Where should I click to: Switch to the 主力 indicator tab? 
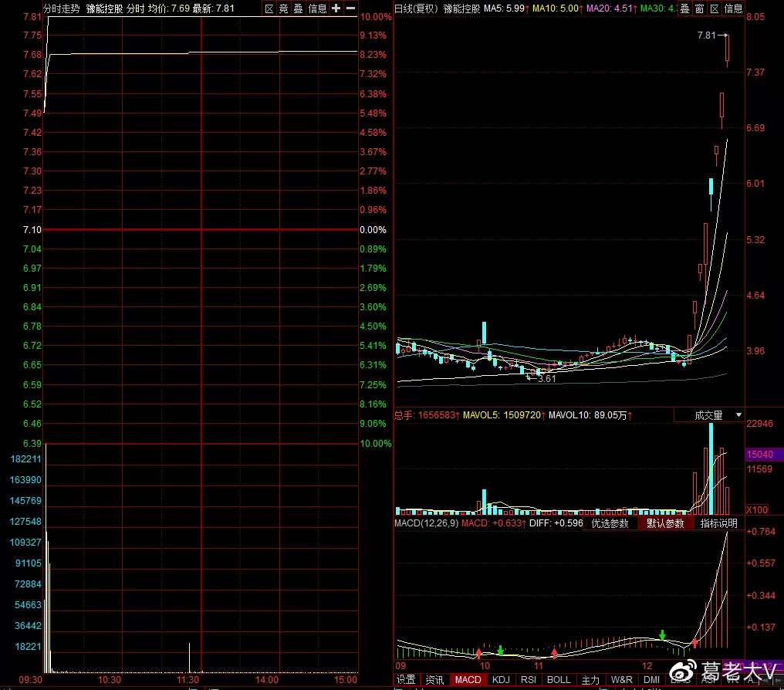click(x=590, y=679)
